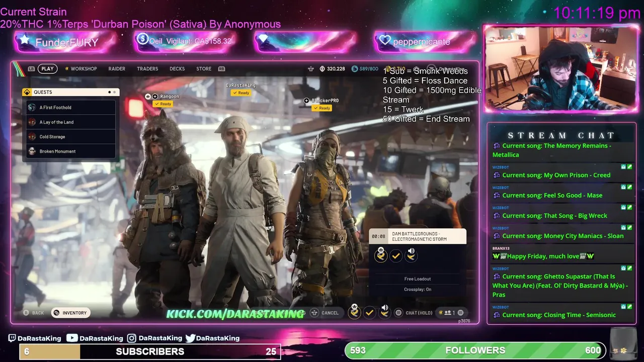Open the PLAY tab in the game menu
This screenshot has height=362, width=644.
[x=47, y=69]
